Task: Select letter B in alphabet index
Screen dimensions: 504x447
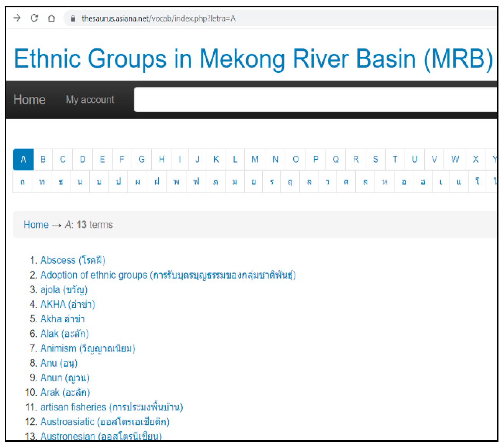Action: pyautogui.click(x=43, y=159)
